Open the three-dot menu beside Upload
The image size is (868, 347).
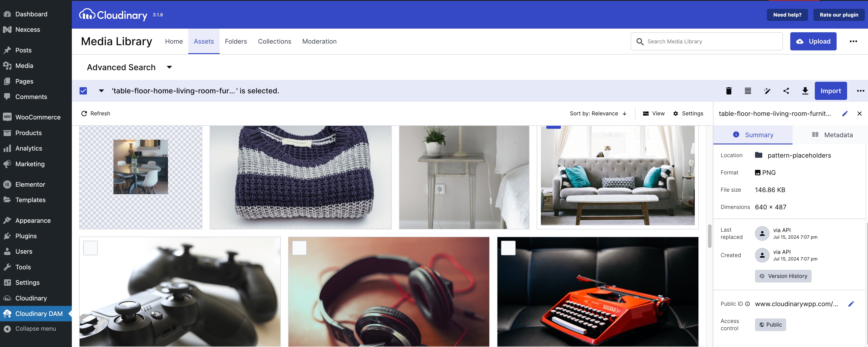coord(853,41)
